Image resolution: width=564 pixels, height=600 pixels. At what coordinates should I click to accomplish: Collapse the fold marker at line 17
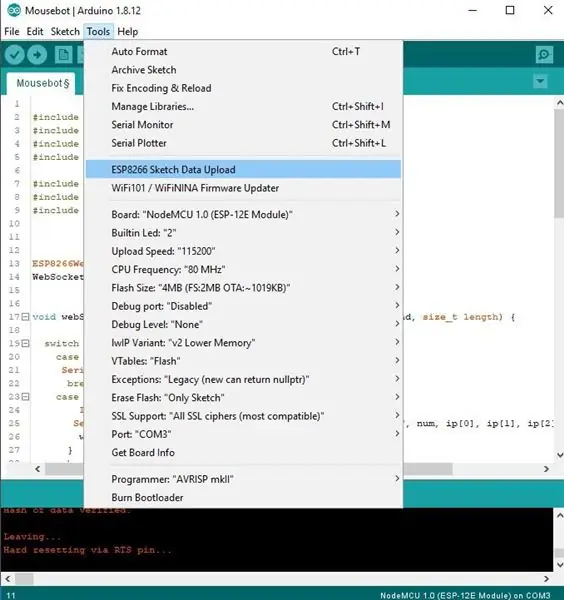26,317
